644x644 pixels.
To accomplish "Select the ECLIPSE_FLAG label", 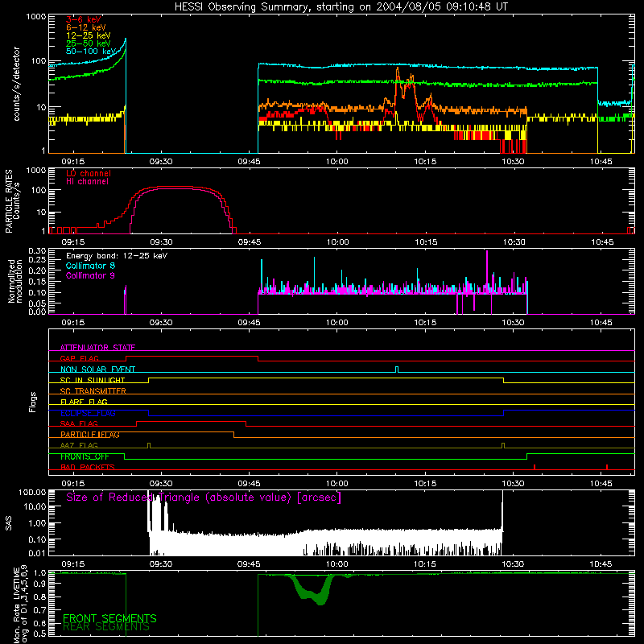I will [88, 413].
